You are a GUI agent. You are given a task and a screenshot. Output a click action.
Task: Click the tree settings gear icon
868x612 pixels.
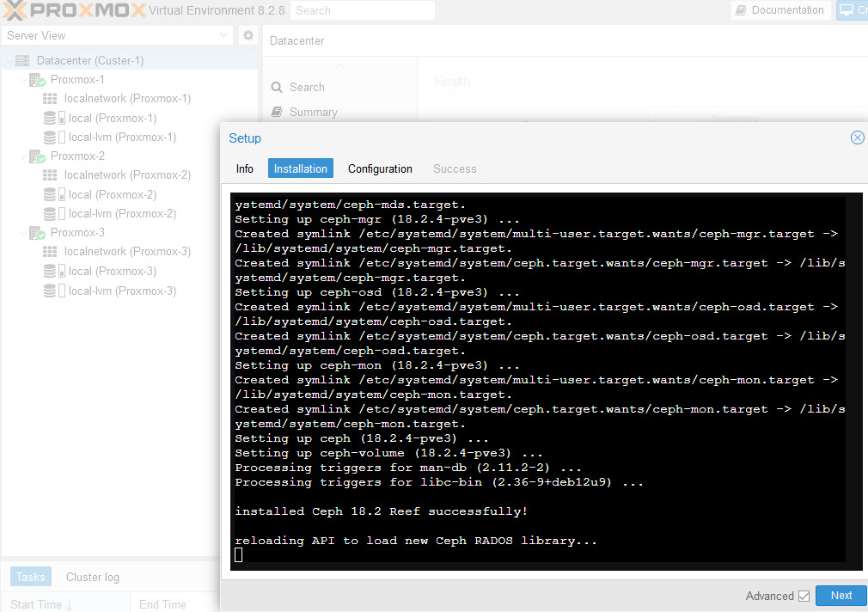click(x=248, y=35)
